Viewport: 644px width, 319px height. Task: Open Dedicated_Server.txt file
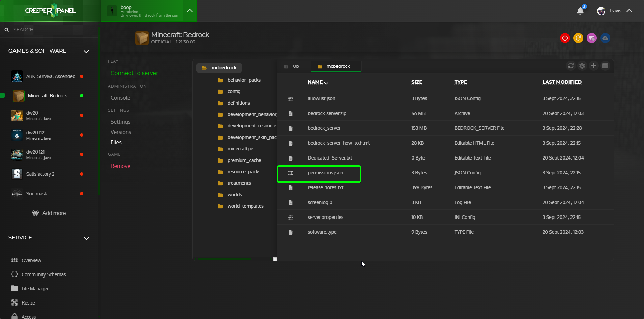(330, 158)
